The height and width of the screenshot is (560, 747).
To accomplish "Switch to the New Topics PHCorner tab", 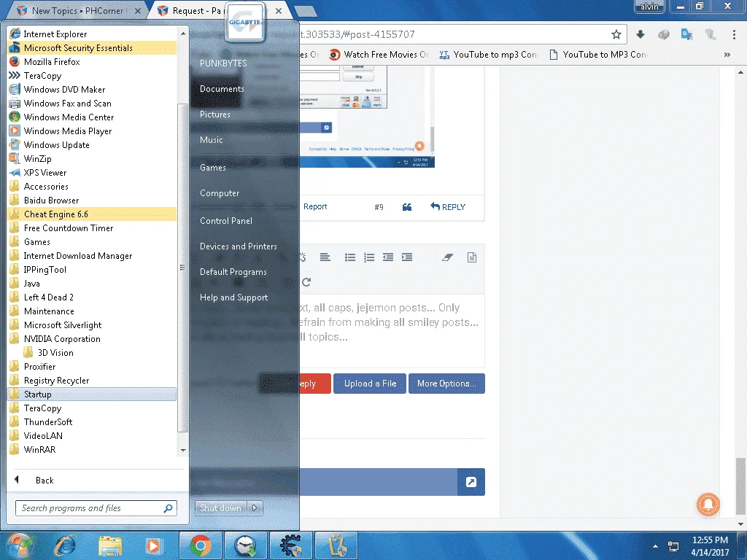I will (x=77, y=10).
